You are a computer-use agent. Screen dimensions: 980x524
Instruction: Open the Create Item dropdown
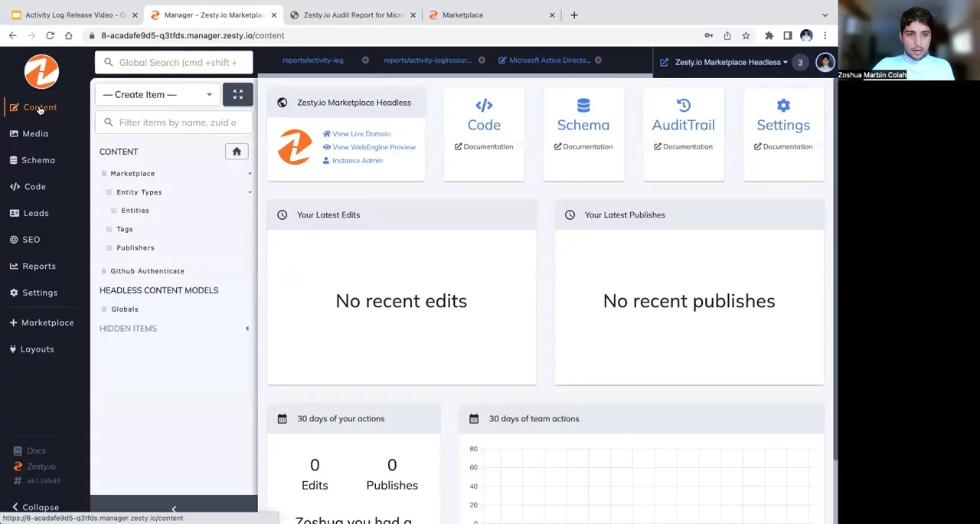point(157,94)
